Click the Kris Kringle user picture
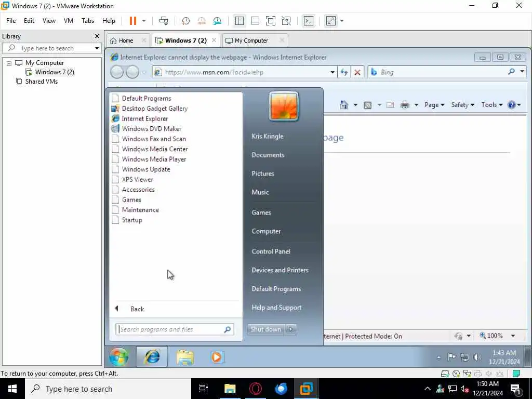The height and width of the screenshot is (399, 532). point(284,107)
